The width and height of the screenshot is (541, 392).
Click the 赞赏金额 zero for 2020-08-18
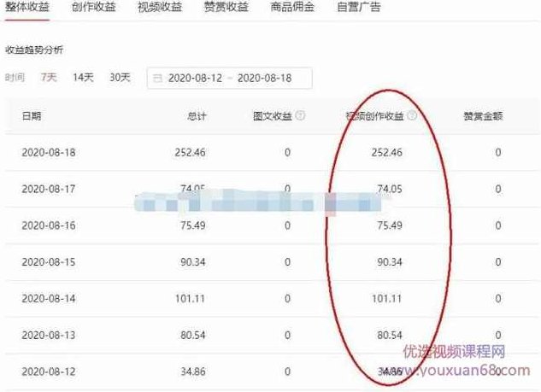point(498,152)
